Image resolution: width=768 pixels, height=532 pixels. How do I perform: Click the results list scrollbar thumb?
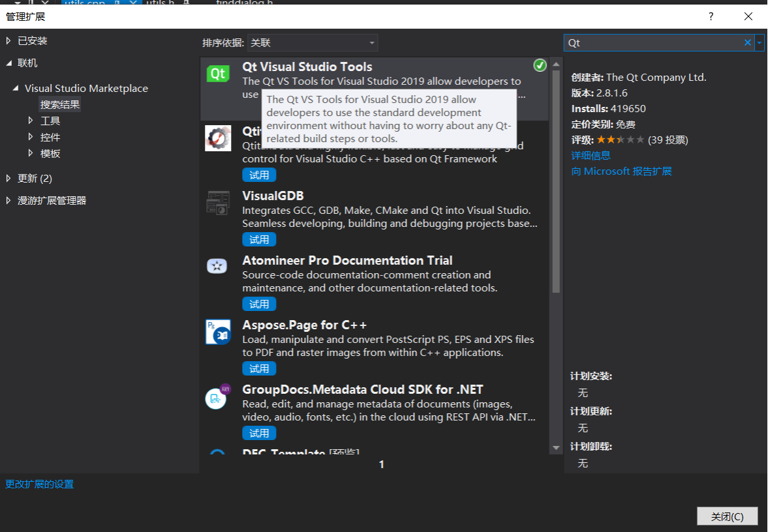tap(556, 181)
